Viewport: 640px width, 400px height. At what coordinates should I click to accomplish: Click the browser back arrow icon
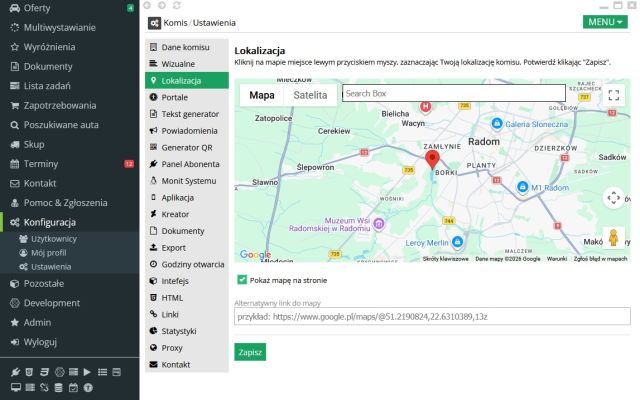148,5
